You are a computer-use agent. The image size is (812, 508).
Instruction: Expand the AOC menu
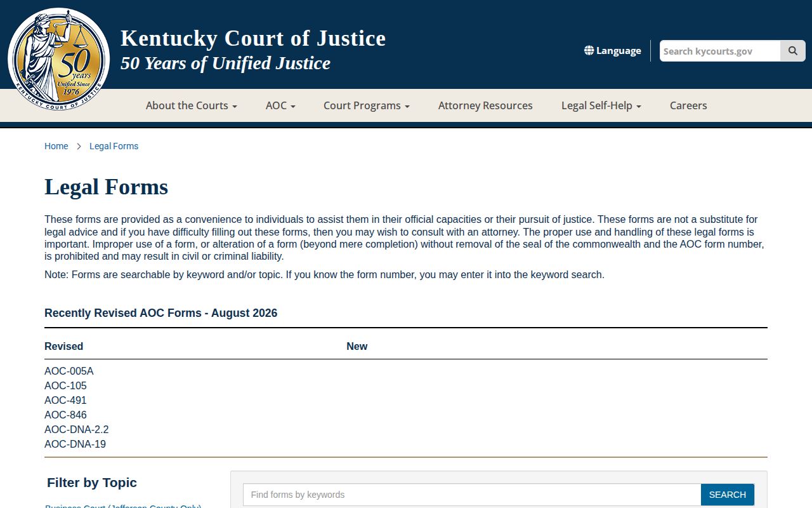click(x=280, y=105)
